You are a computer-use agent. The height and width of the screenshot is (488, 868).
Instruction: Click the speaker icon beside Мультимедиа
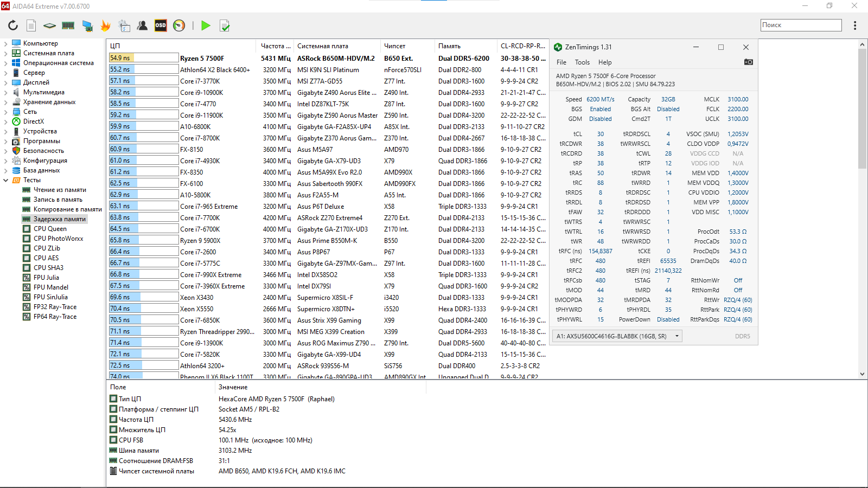click(x=16, y=92)
